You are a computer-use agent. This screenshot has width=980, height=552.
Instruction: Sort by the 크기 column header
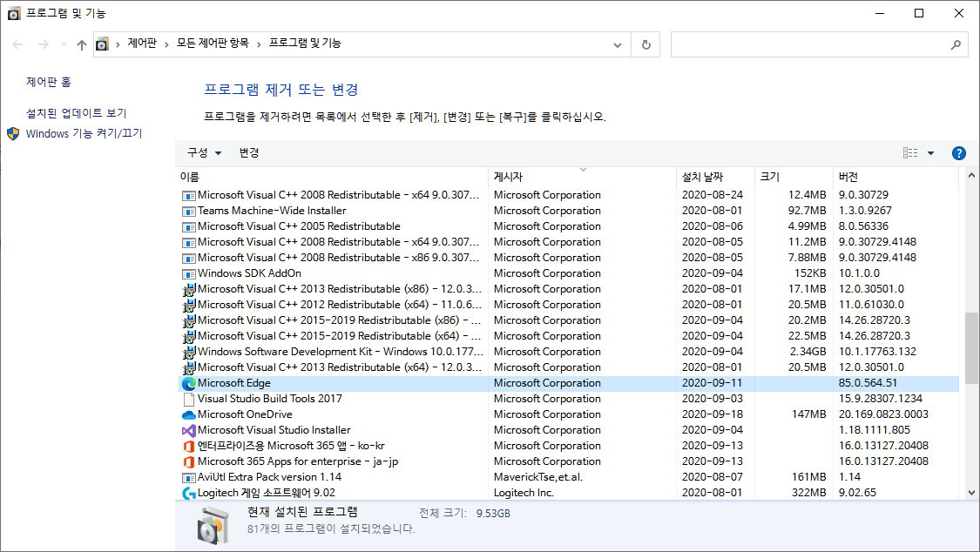click(794, 177)
